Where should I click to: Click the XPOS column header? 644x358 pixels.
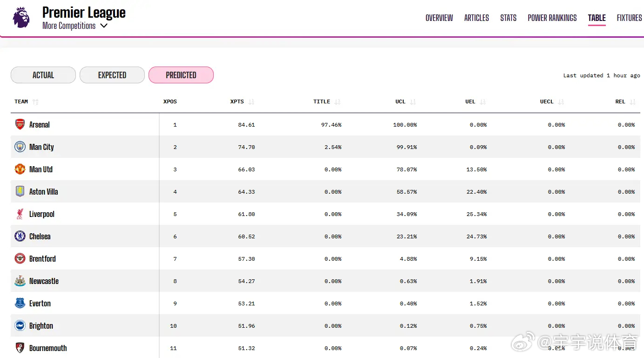(170, 101)
